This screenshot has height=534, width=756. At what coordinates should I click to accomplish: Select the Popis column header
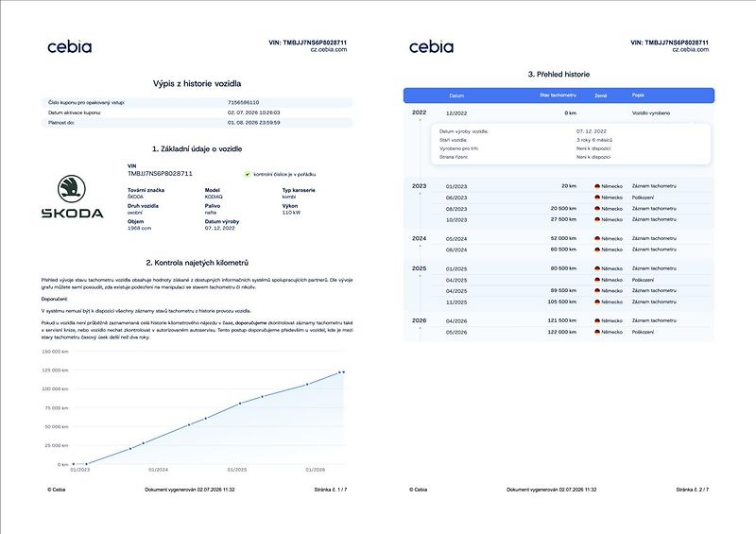click(x=638, y=95)
